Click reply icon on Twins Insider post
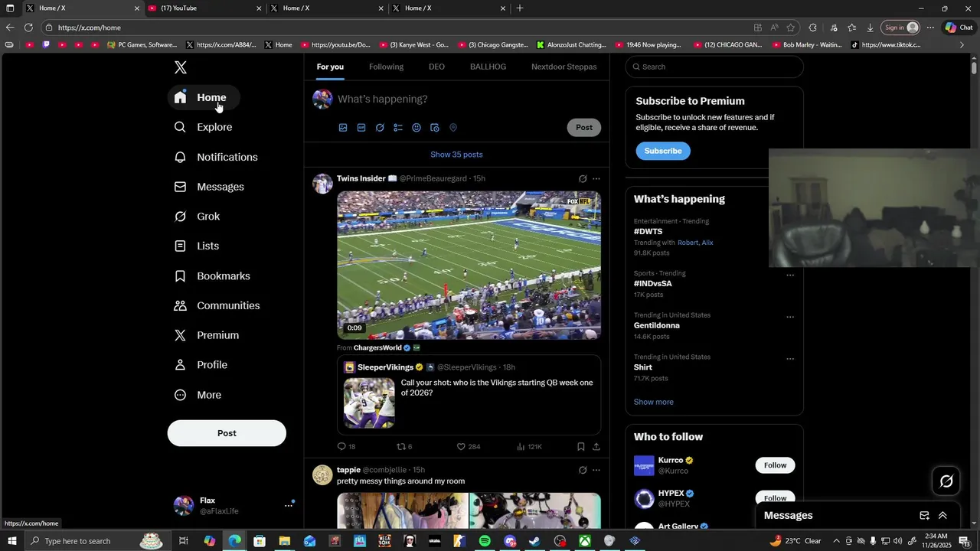 pos(342,446)
